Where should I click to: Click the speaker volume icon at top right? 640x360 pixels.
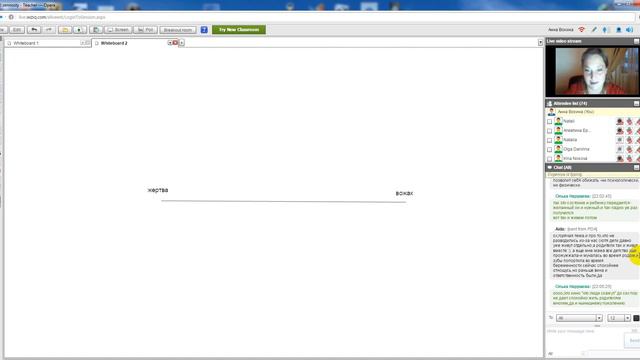click(x=630, y=30)
